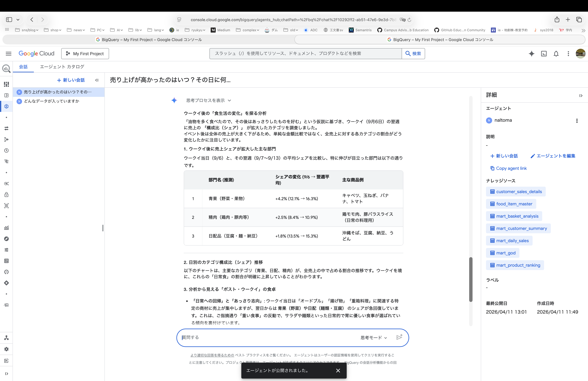The image size is (588, 381).
Task: Open the Google Cloud navigation hamburger menu
Action: 8,54
